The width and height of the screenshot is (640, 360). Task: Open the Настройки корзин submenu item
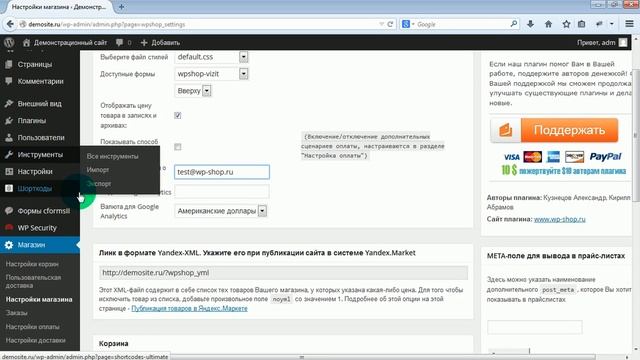coord(32,264)
